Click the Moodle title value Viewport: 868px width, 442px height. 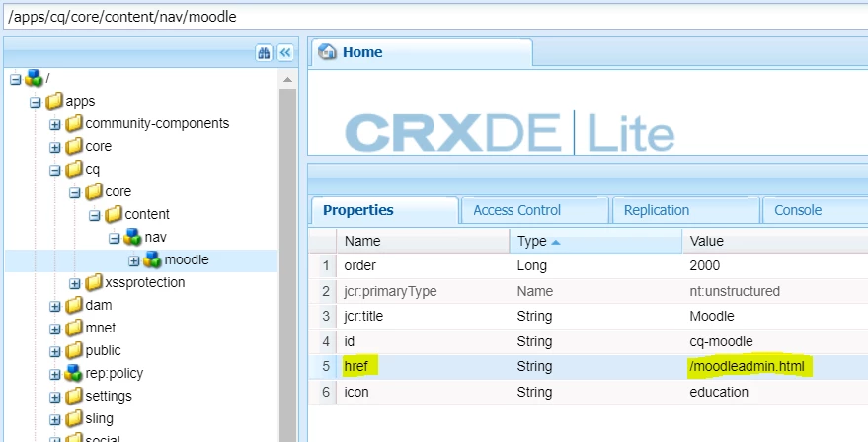click(x=712, y=317)
